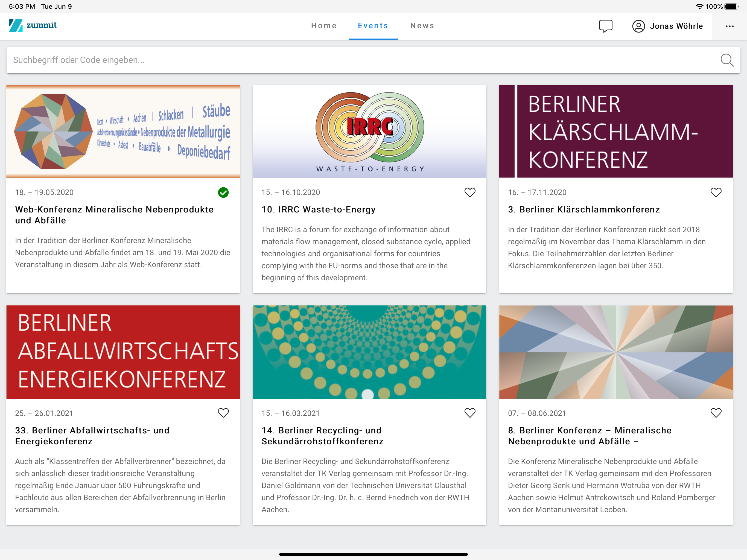
Task: Focus the Suchbegriff oder Code search field
Action: (x=373, y=60)
